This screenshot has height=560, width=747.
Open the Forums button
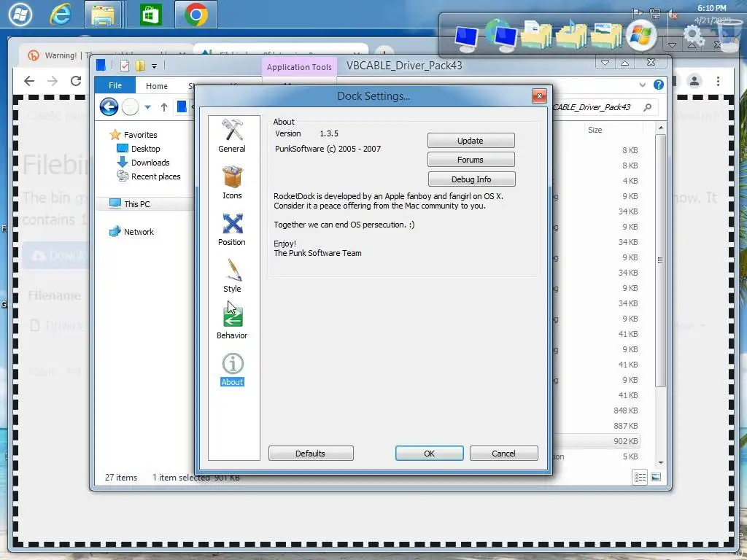471,160
